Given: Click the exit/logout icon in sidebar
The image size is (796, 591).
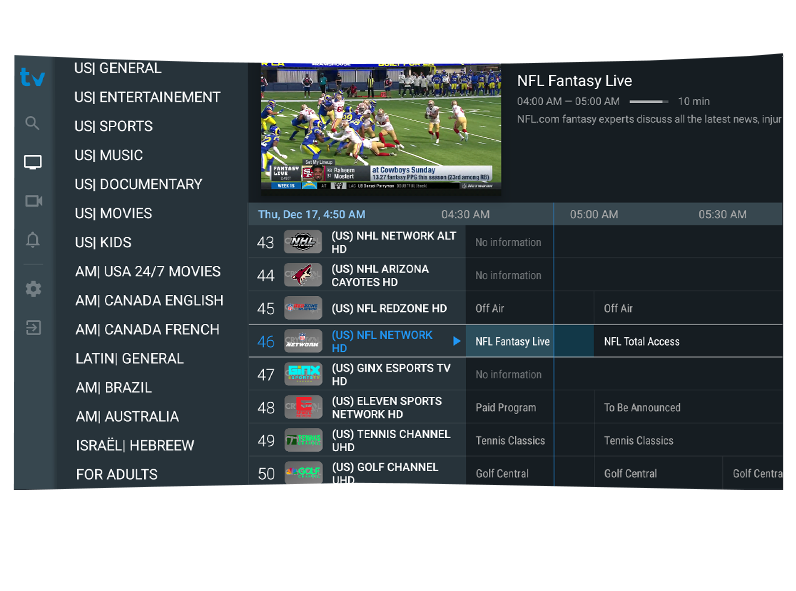Looking at the screenshot, I should 34,327.
